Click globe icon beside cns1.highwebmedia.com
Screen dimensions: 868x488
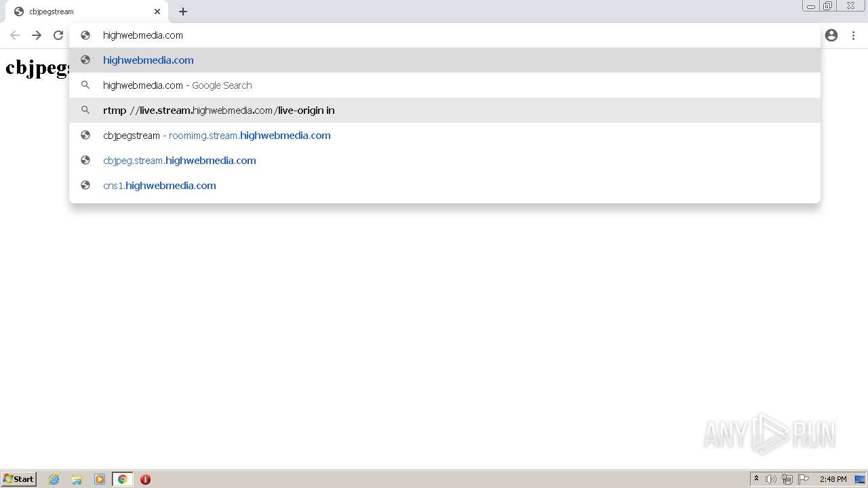tap(85, 185)
